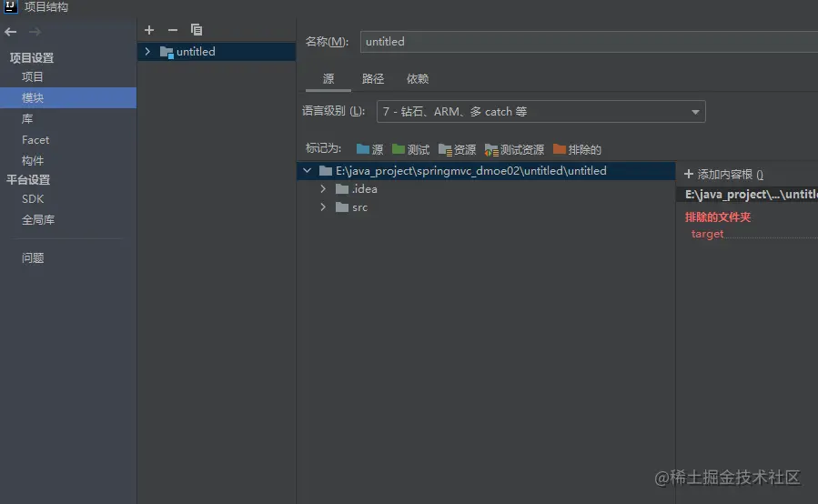Open 问题 in the sidebar
The height and width of the screenshot is (504, 818).
[x=33, y=257]
